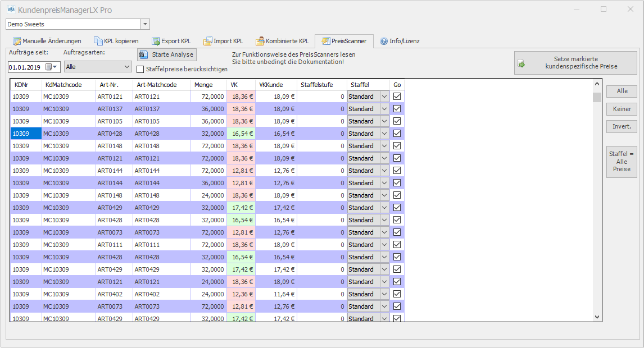Click the binoculars icon on Starte Analyse

click(144, 54)
